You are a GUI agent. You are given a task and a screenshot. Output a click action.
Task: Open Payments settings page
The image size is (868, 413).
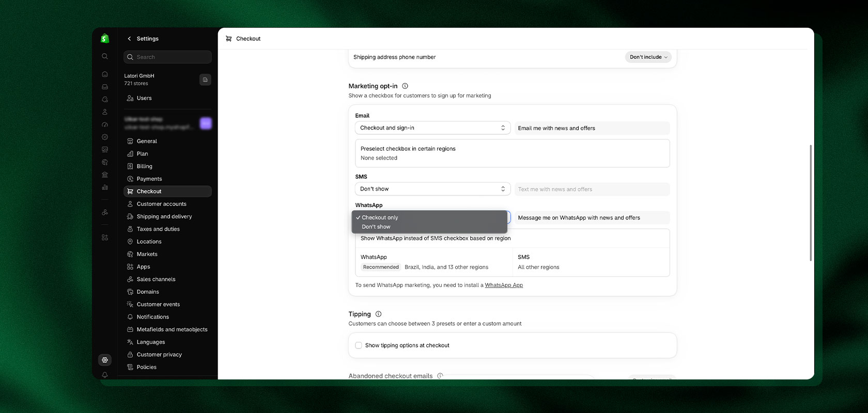point(167,179)
